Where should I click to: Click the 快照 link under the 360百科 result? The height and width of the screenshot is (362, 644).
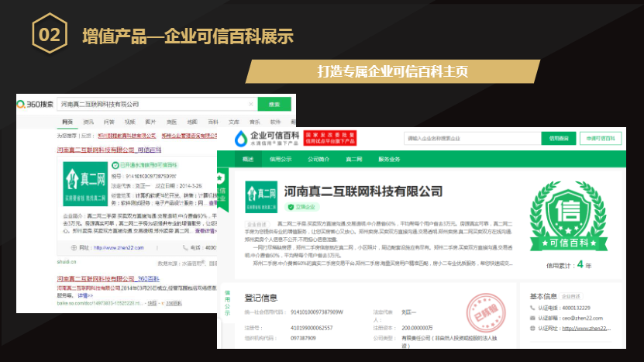[x=152, y=304]
